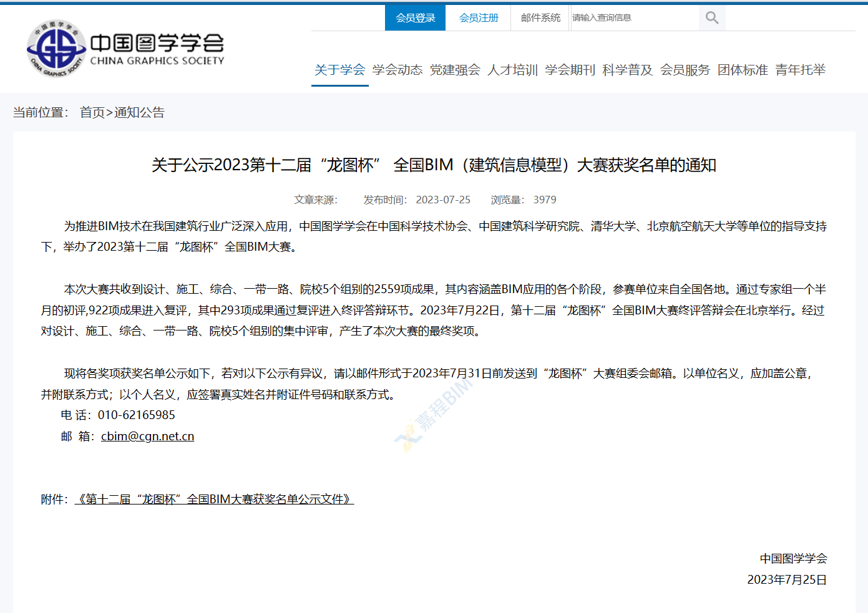868x613 pixels.
Task: Select the 科学普及 menu item
Action: click(628, 70)
